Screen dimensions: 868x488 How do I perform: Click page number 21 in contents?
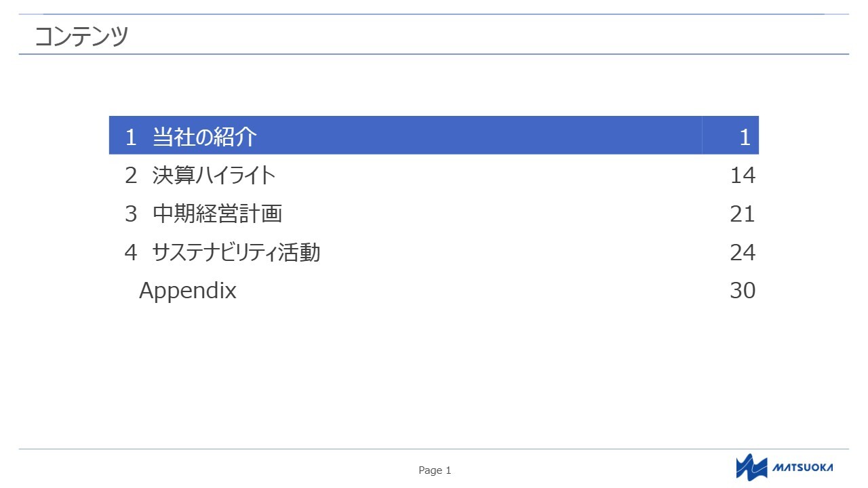pyautogui.click(x=743, y=214)
